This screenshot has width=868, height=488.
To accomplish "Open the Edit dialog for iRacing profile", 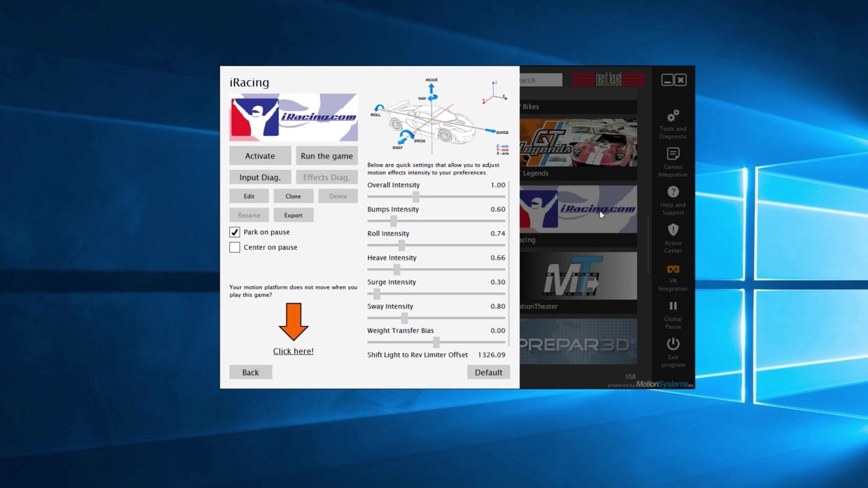I will click(249, 196).
